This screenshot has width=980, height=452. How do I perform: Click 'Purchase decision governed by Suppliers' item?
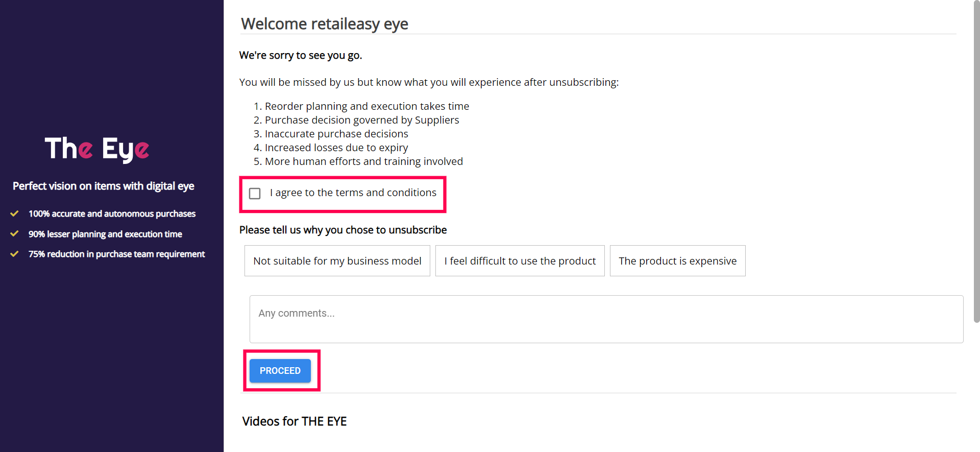[x=361, y=120]
